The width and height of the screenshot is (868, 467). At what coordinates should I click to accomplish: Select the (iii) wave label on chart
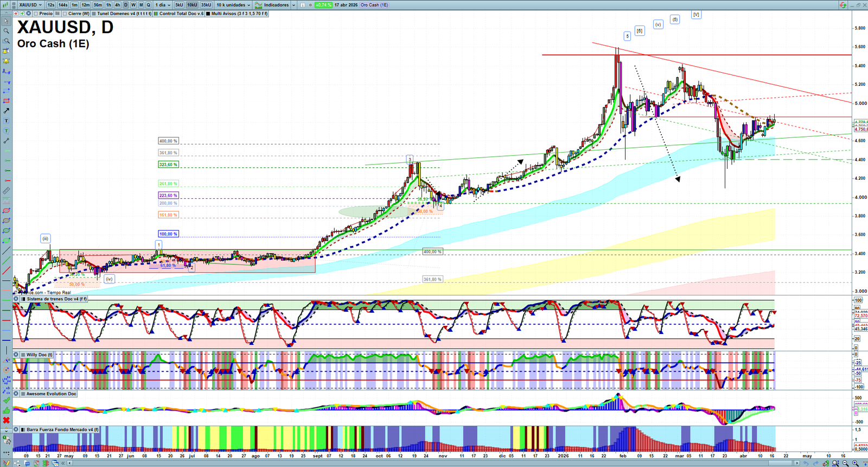coord(46,238)
